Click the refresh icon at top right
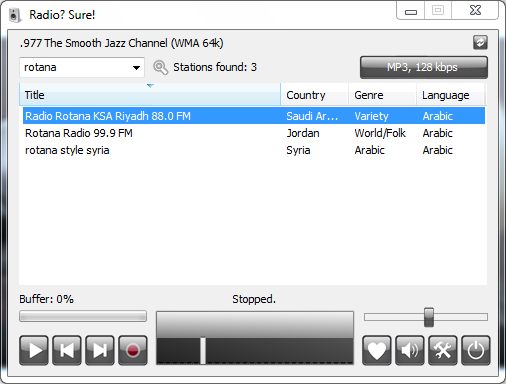 tap(480, 43)
